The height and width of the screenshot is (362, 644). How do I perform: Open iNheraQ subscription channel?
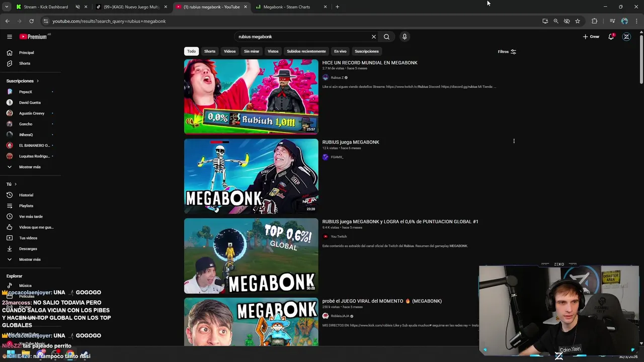click(30, 135)
